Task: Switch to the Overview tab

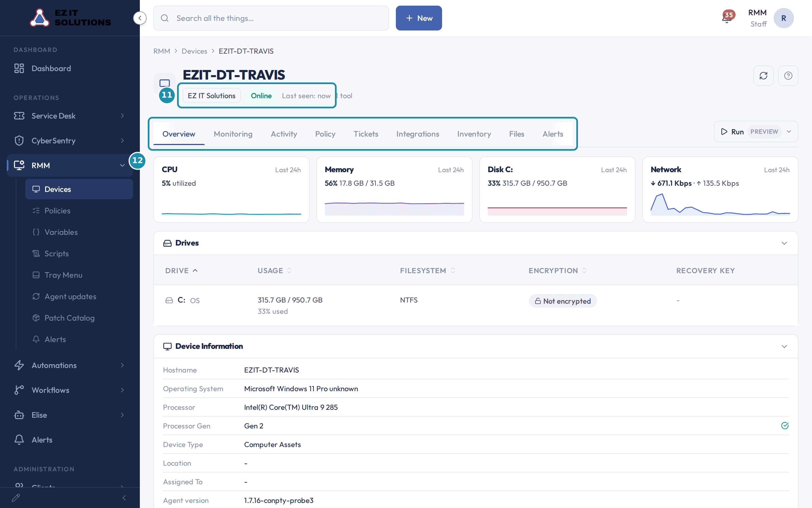Action: (x=178, y=134)
